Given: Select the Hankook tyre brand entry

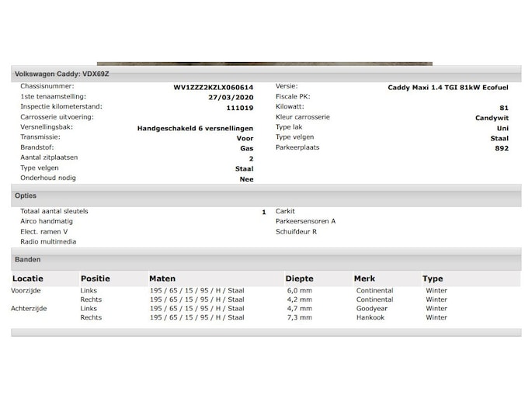Looking at the screenshot, I should (x=370, y=317).
